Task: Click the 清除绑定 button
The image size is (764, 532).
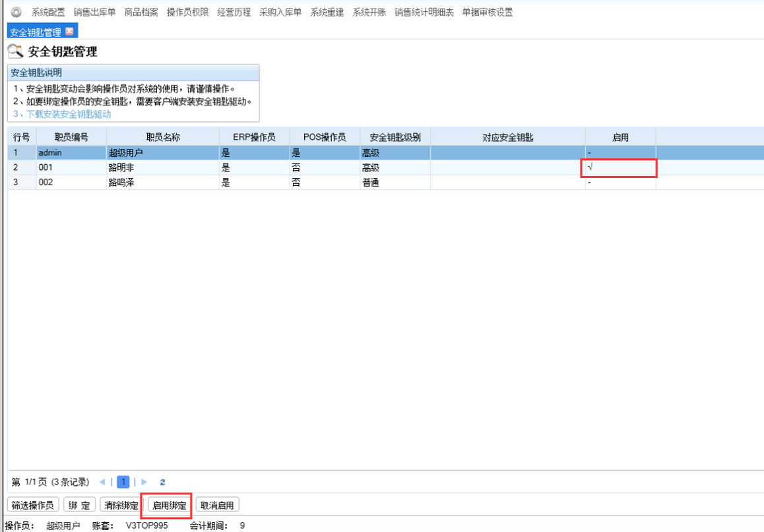Action: [121, 506]
